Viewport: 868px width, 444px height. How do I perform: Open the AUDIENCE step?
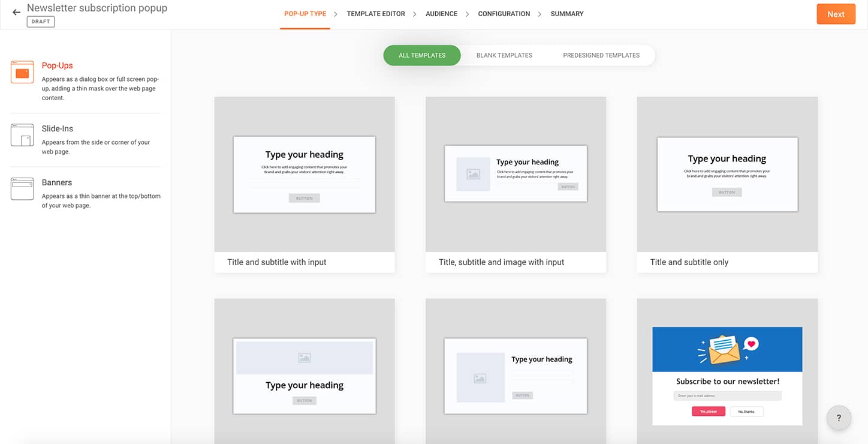click(x=441, y=13)
